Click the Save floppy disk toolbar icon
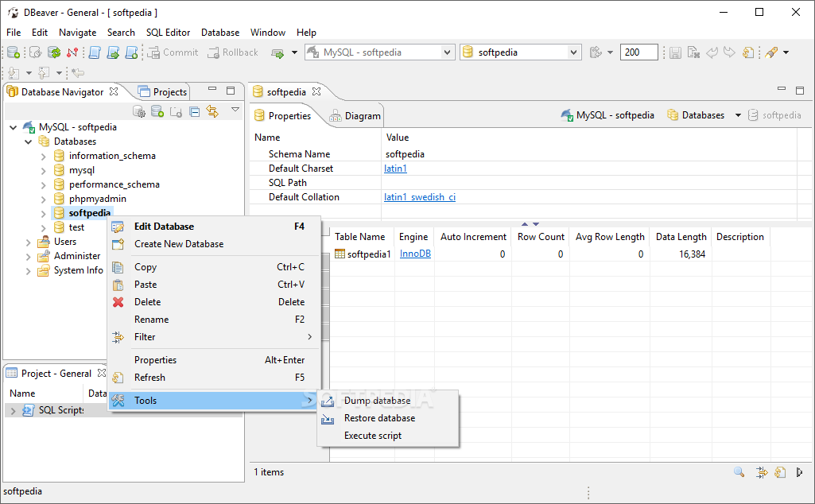This screenshot has height=504, width=815. pos(675,52)
